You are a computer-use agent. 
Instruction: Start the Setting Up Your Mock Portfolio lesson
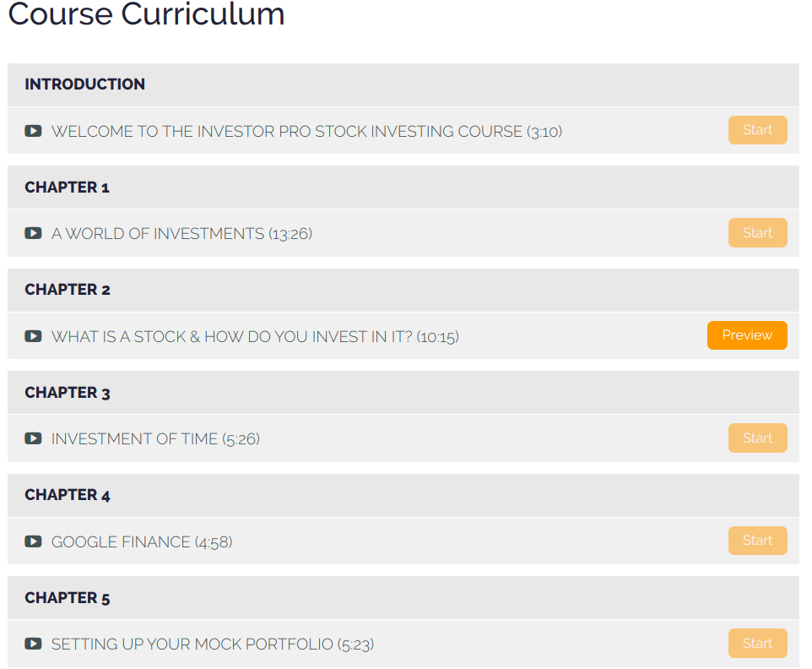757,644
